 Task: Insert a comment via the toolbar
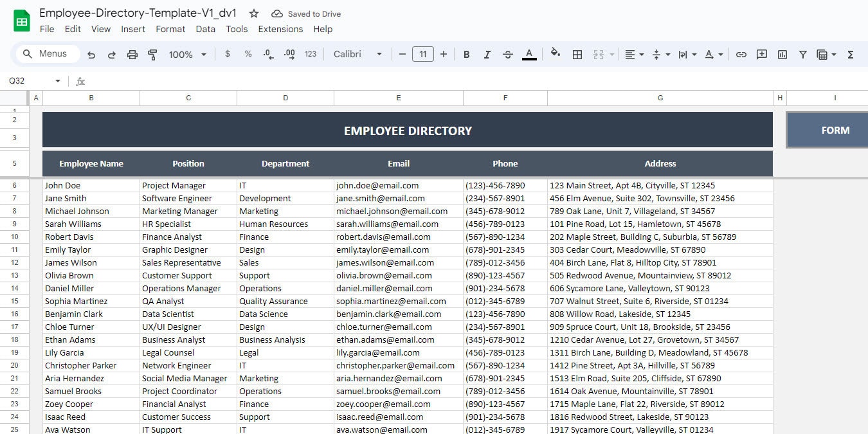click(x=761, y=54)
